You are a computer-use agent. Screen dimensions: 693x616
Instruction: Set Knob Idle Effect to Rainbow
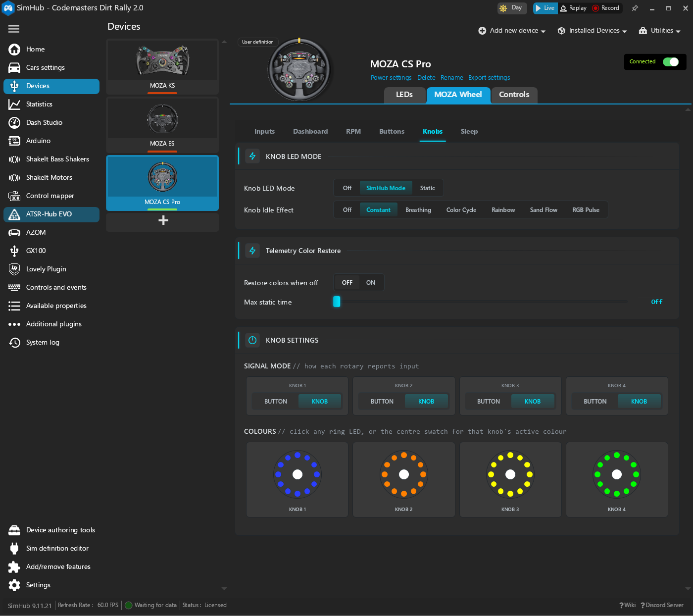point(503,210)
